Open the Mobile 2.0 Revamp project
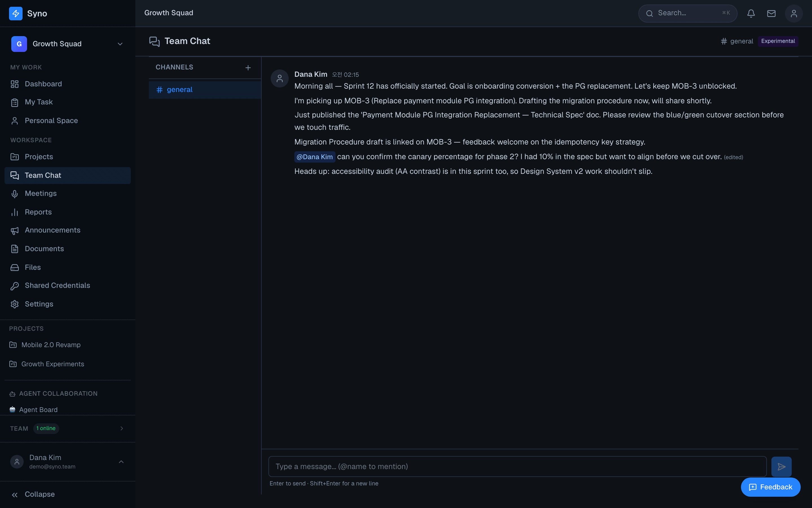Screen dimensions: 812x508 point(68,345)
